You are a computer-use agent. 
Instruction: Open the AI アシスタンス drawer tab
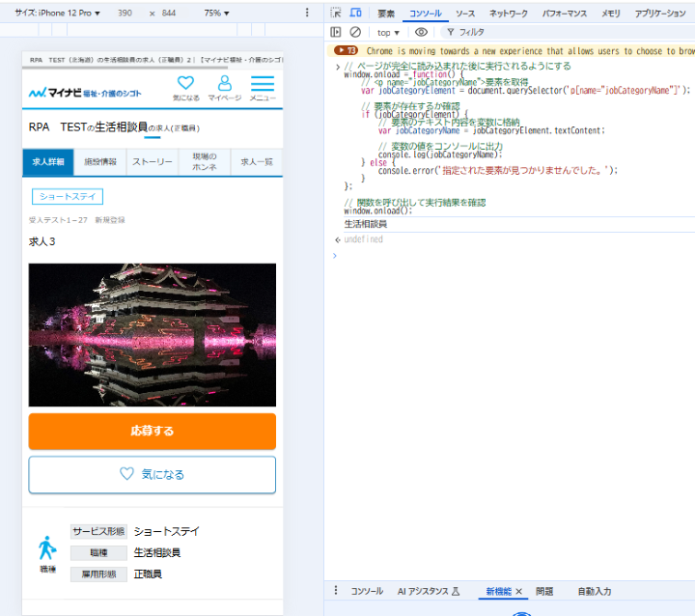pyautogui.click(x=429, y=591)
